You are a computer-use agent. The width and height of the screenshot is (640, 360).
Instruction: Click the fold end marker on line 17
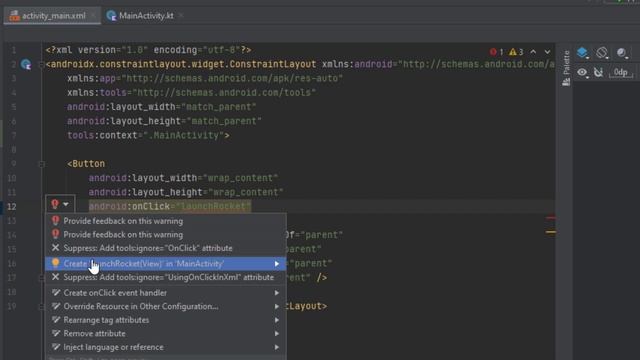pyautogui.click(x=41, y=278)
